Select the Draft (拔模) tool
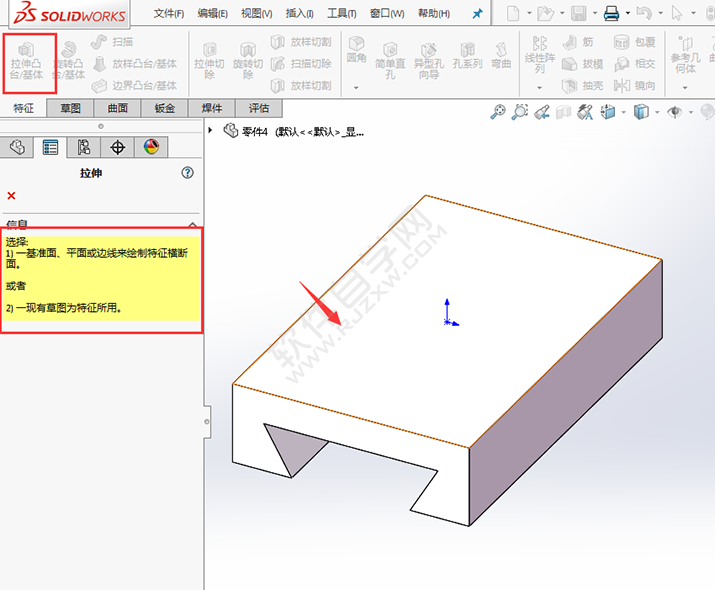 point(582,64)
